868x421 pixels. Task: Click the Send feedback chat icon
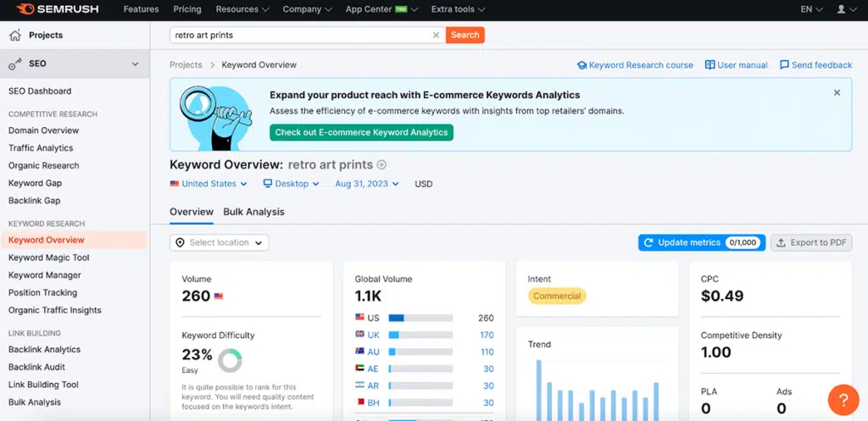784,65
